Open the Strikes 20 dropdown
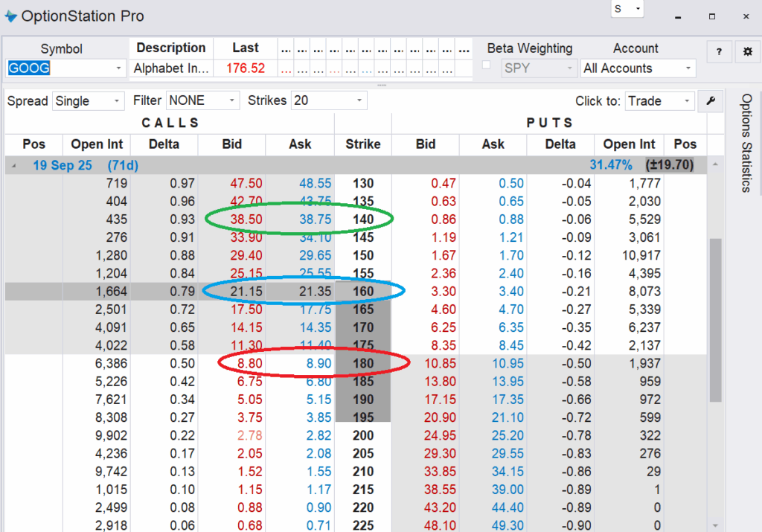The image size is (762, 532). pyautogui.click(x=328, y=100)
